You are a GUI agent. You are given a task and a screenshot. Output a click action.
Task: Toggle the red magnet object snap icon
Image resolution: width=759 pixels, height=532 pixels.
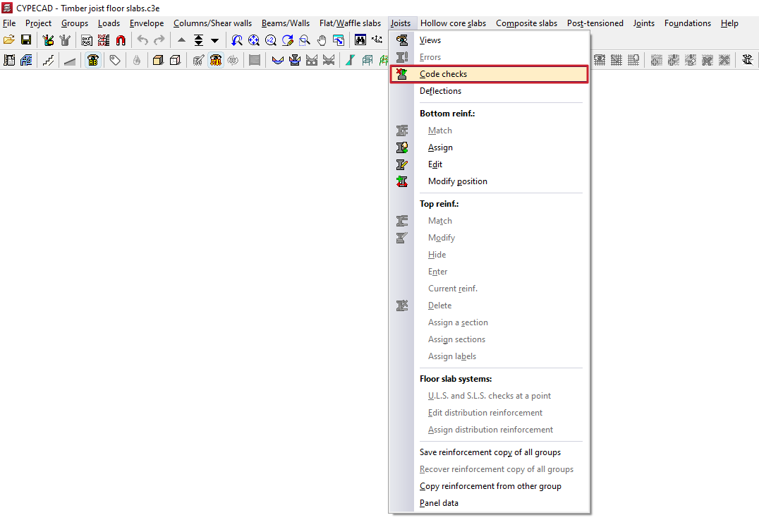tap(121, 40)
